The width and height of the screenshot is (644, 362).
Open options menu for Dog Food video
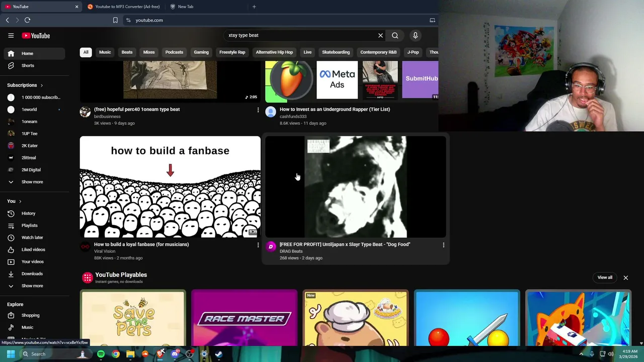pyautogui.click(x=443, y=245)
